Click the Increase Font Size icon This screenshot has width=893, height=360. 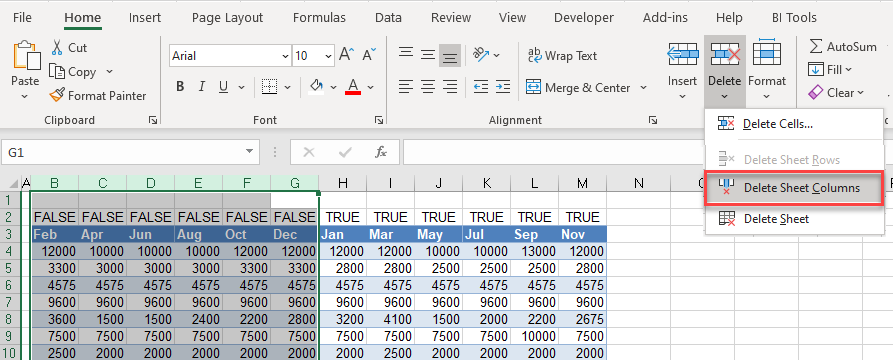point(346,55)
